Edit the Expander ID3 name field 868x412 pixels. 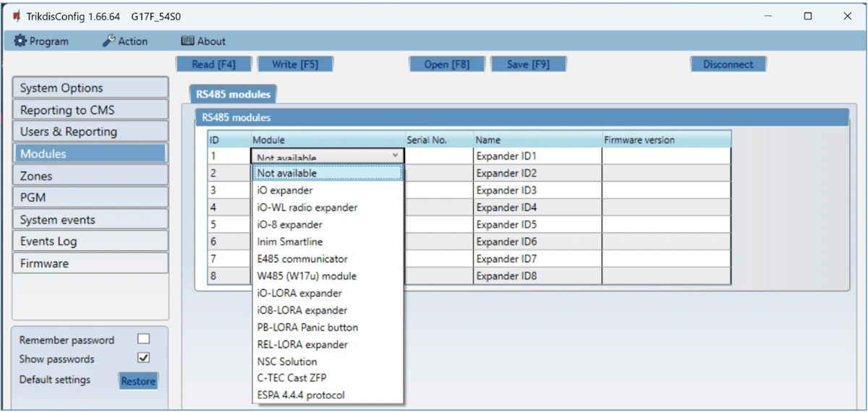click(x=537, y=190)
